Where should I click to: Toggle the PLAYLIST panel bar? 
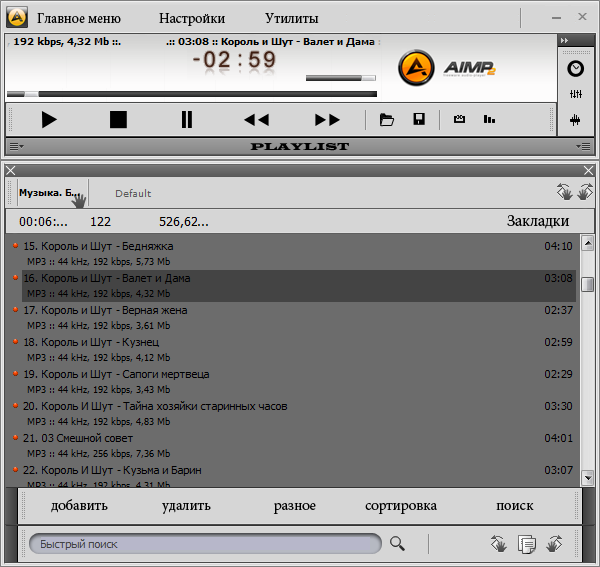click(x=300, y=147)
